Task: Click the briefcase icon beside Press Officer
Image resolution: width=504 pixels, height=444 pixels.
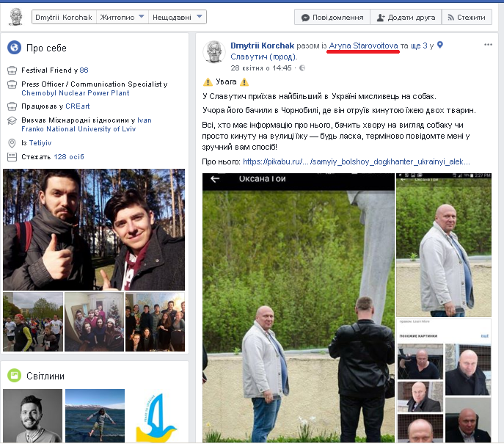Action: 12,84
